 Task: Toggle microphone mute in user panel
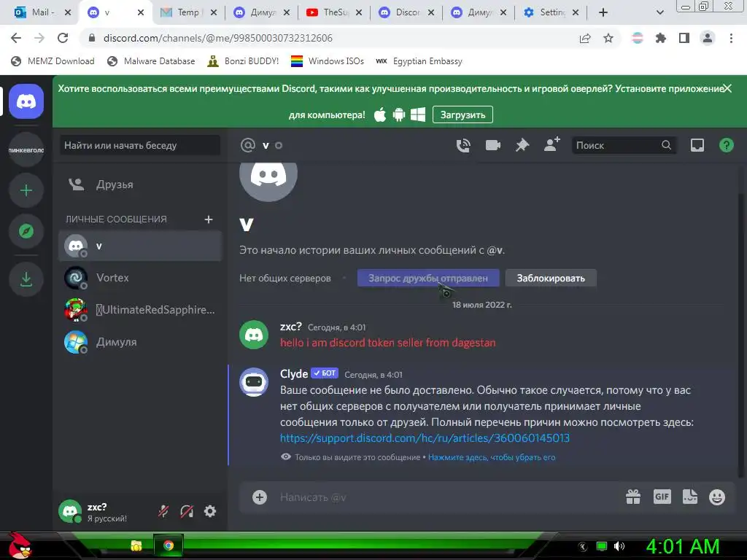[x=163, y=511]
